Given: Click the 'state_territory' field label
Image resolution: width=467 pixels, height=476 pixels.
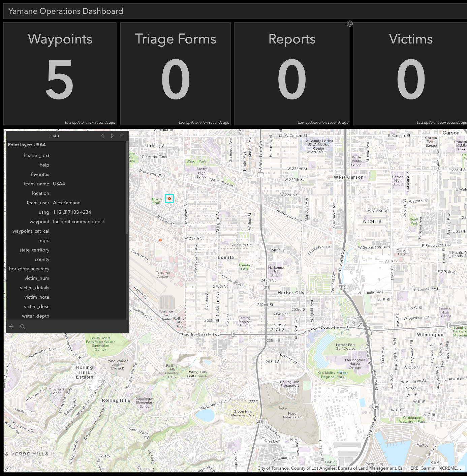Looking at the screenshot, I should [x=34, y=250].
